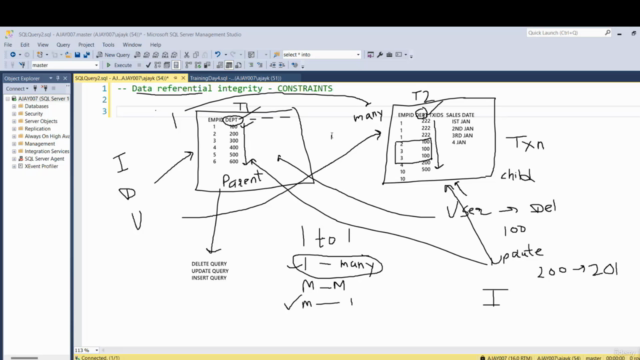Click the Save All icon
The width and height of the screenshot is (640, 360).
[87, 55]
